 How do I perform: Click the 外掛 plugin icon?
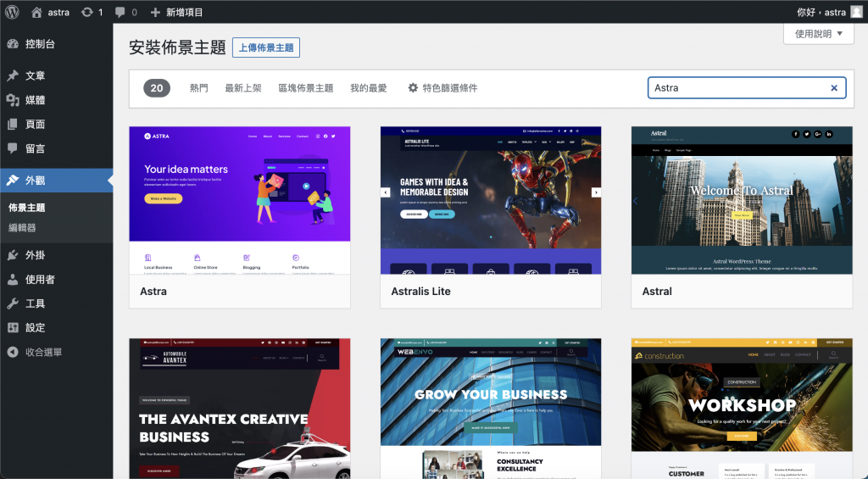[13, 254]
